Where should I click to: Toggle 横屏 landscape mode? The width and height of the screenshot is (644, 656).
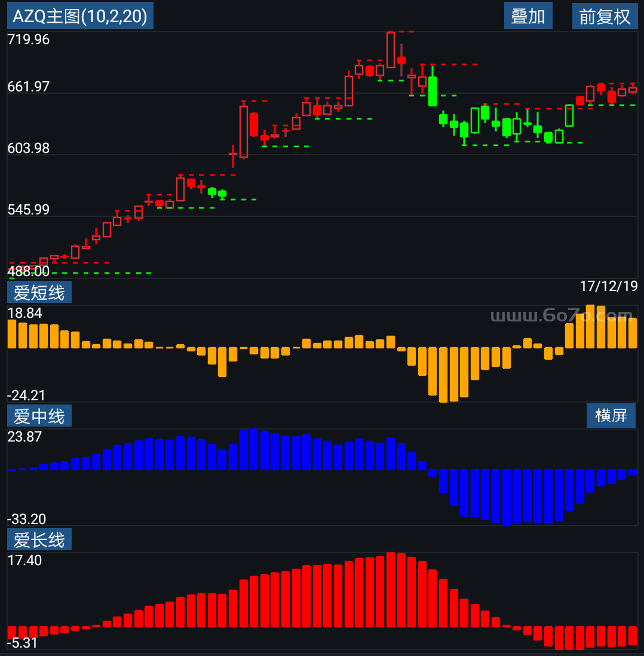pyautogui.click(x=611, y=415)
